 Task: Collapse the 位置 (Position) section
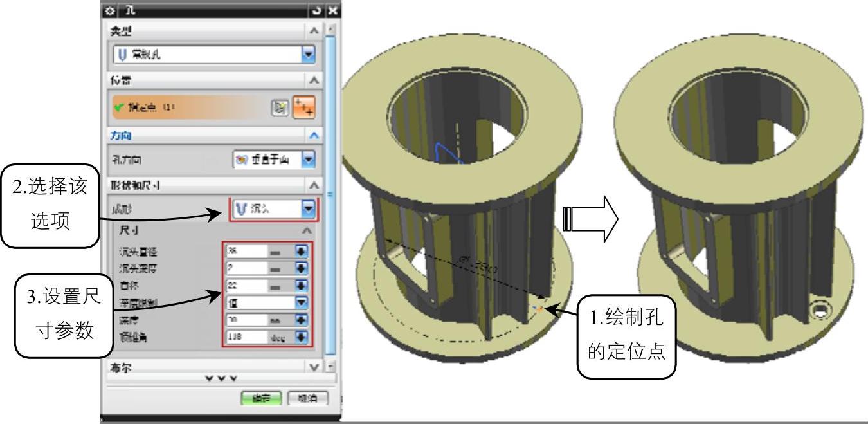click(313, 79)
